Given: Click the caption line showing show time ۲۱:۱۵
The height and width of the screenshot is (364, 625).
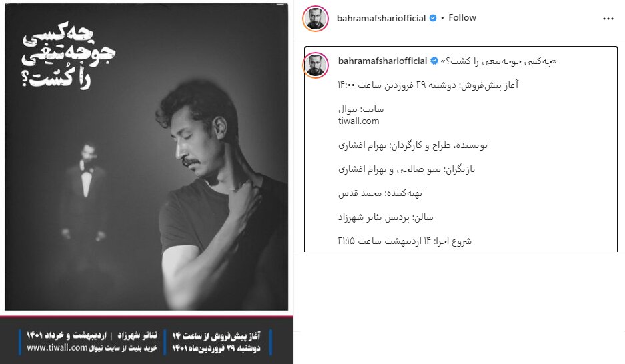Looking at the screenshot, I should tap(404, 241).
